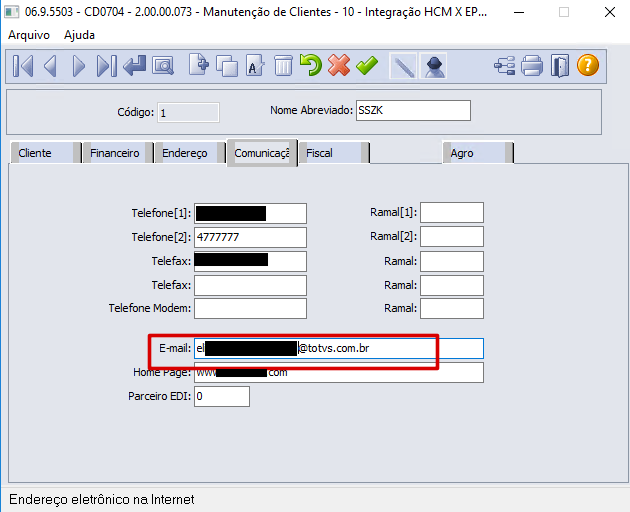630x512 pixels.
Task: Add new record document icon
Action: 199,65
